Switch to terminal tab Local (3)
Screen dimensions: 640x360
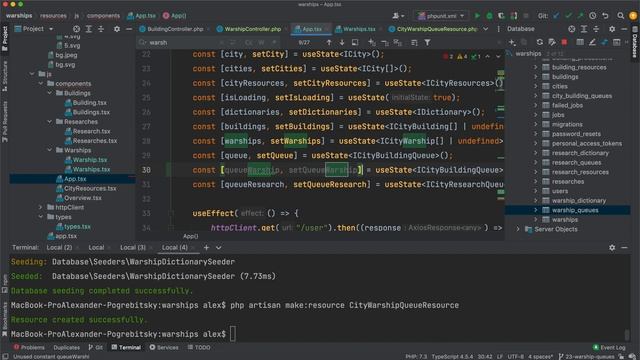[133, 247]
